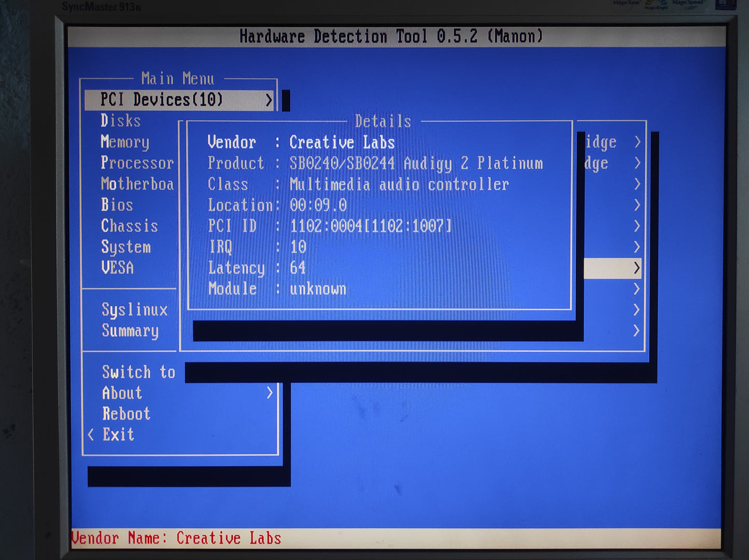Click the 'Switch to' menu option

point(138,372)
